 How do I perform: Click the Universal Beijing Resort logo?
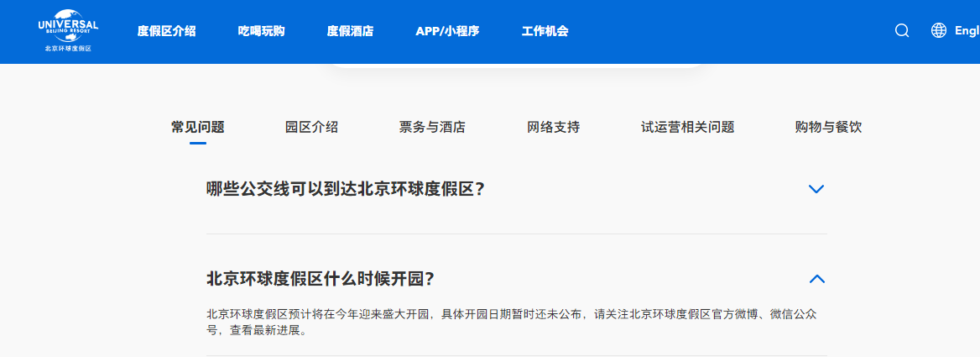pyautogui.click(x=68, y=32)
